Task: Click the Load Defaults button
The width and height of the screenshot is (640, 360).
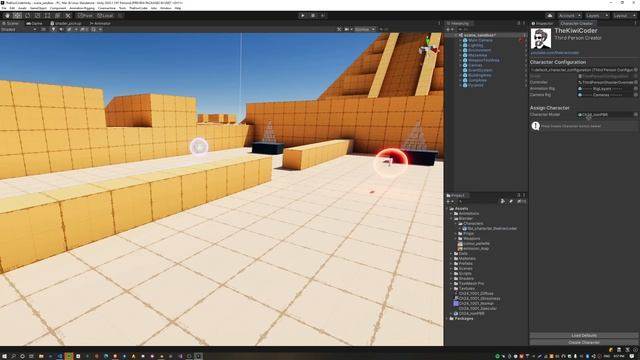Action: (x=584, y=336)
